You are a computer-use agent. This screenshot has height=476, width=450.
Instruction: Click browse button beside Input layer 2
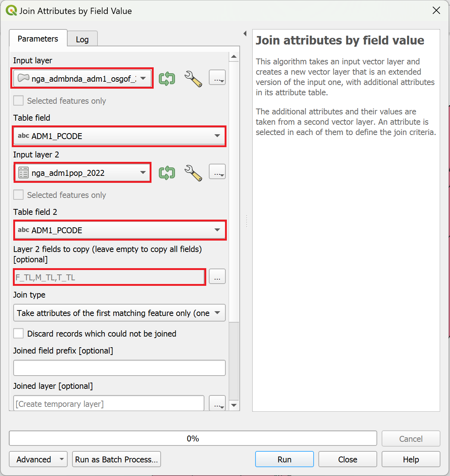pyautogui.click(x=217, y=172)
